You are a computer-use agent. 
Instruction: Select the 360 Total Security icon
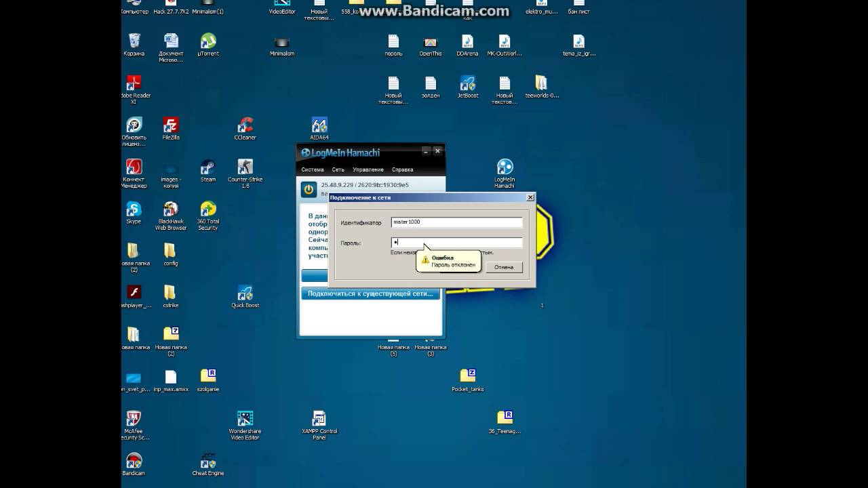tap(208, 216)
